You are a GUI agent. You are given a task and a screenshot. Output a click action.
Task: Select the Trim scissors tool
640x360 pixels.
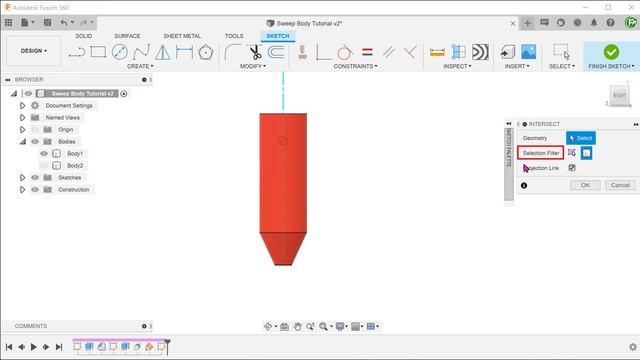point(256,52)
